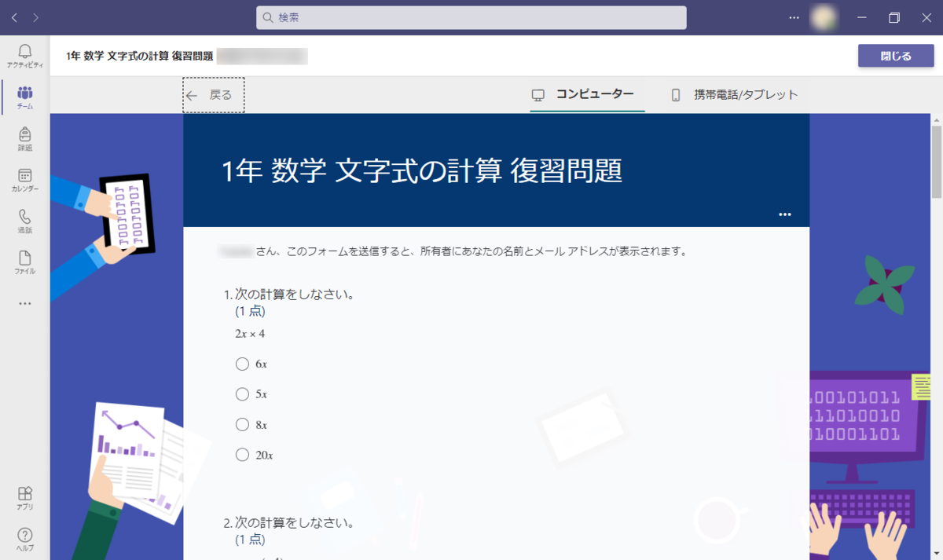
Task: Open the アクティビティ (Activity) bell icon
Action: pos(24,52)
